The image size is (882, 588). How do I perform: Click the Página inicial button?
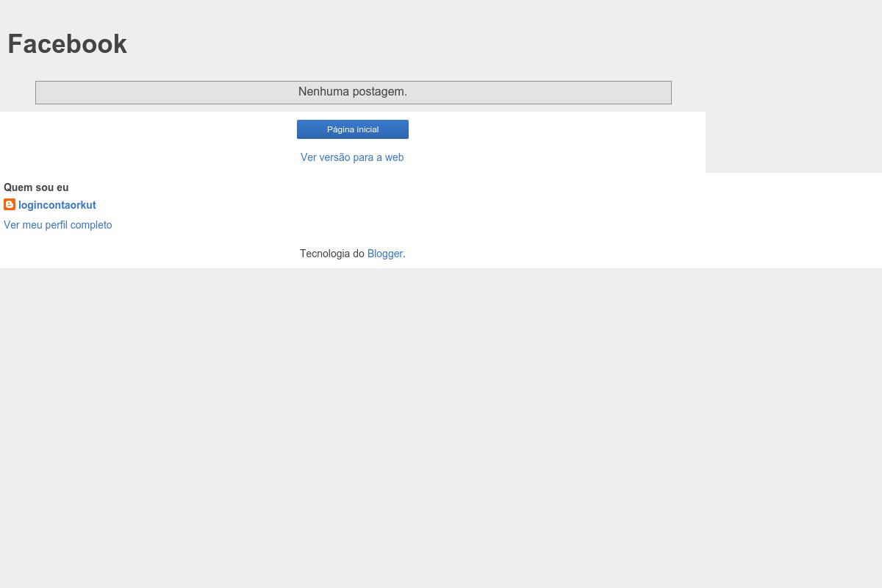tap(353, 129)
